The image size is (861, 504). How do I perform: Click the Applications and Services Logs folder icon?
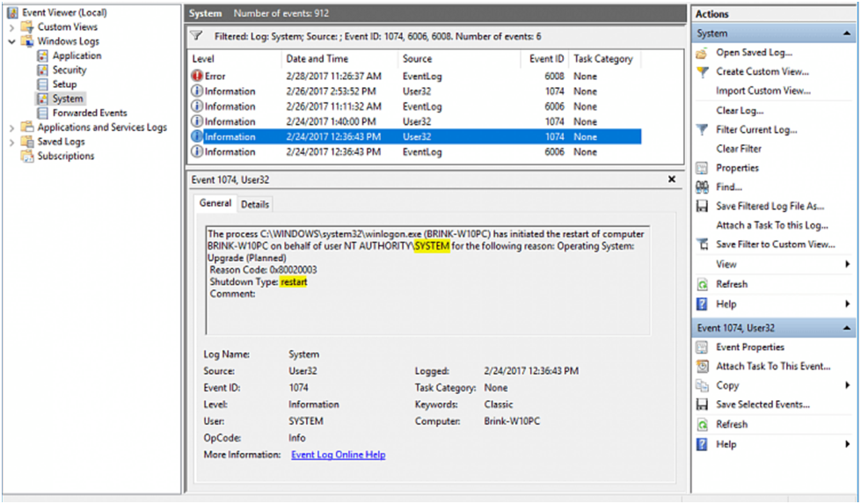27,127
